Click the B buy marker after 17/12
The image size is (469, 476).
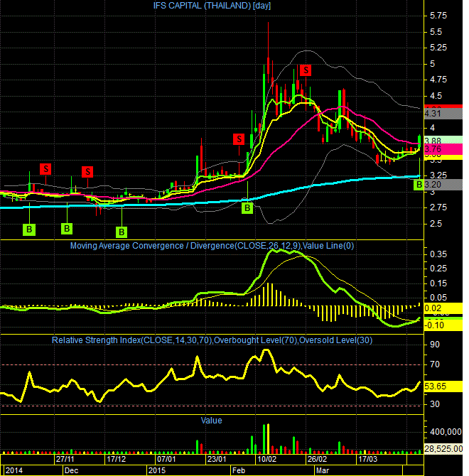click(122, 232)
